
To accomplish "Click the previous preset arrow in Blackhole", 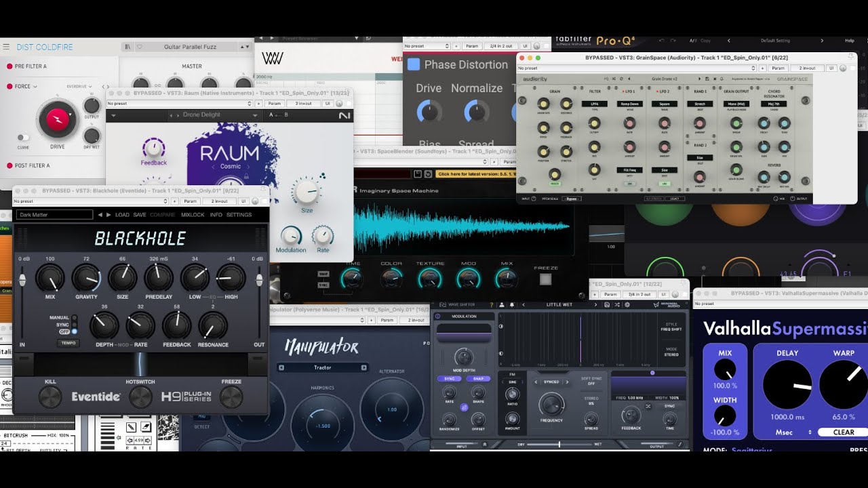I will [100, 215].
